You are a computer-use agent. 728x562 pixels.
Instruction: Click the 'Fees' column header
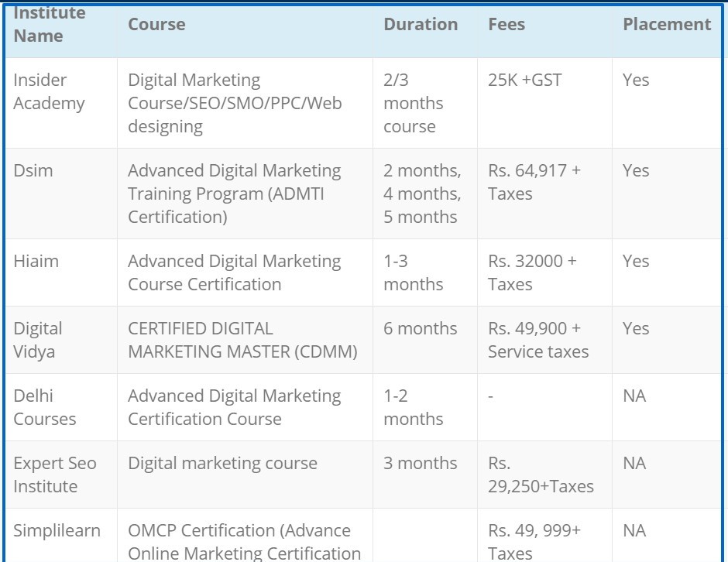tap(544, 31)
